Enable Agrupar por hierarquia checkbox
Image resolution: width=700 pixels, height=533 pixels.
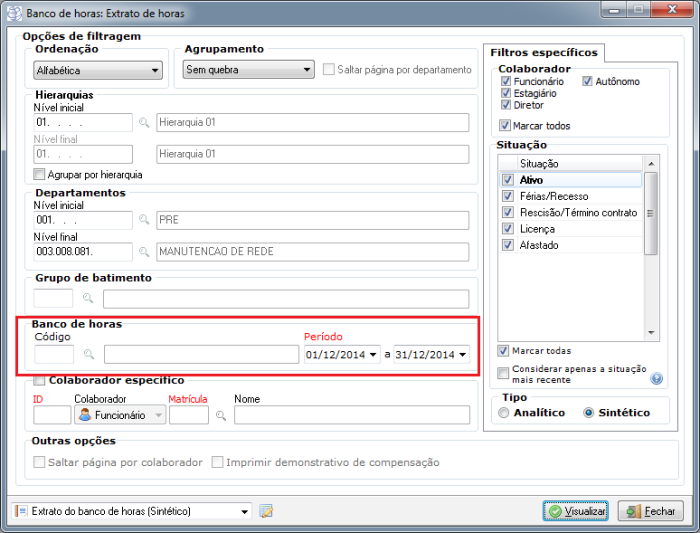40,174
